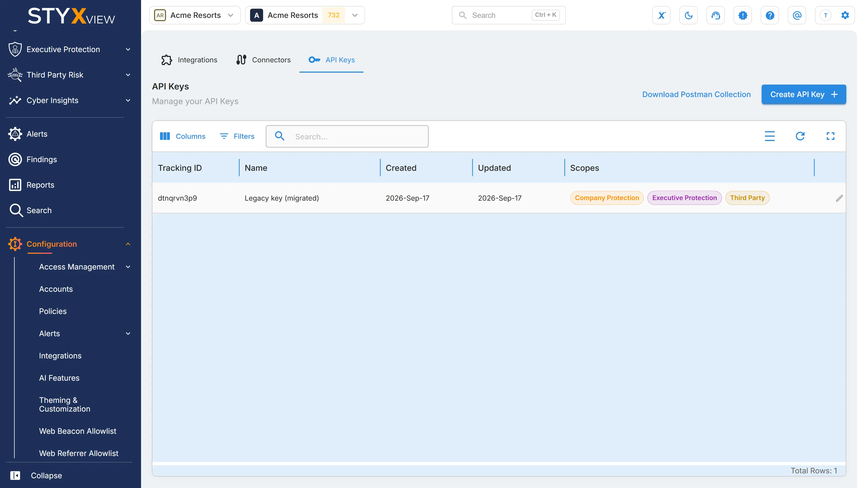Refresh the API Keys table
The height and width of the screenshot is (488, 868).
800,136
